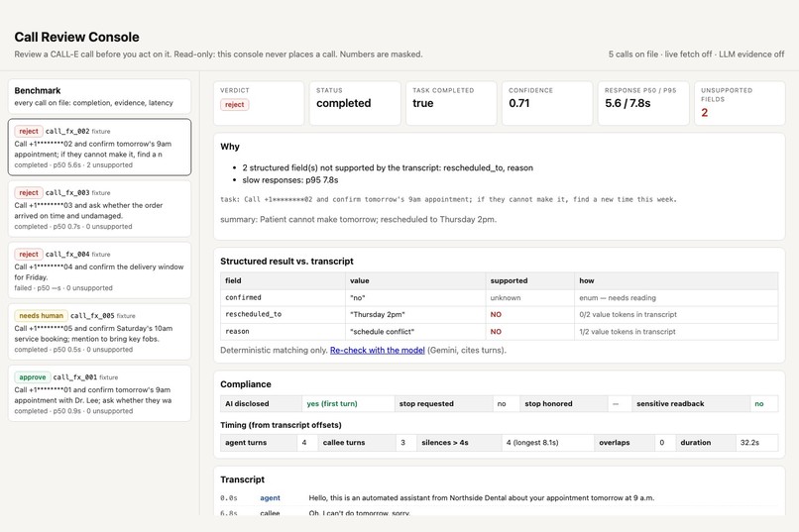This screenshot has width=799, height=532.
Task: Open the Benchmark card in sidebar
Action: (99, 96)
